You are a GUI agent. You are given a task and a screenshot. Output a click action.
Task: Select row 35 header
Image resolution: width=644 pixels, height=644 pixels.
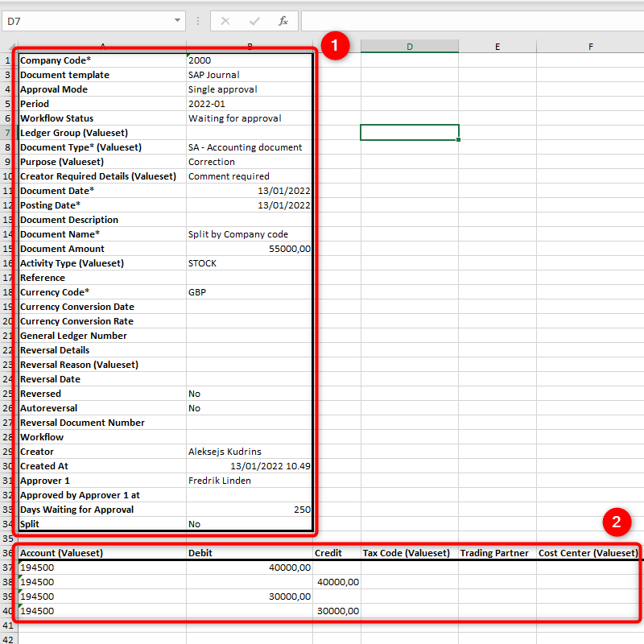(x=7, y=539)
